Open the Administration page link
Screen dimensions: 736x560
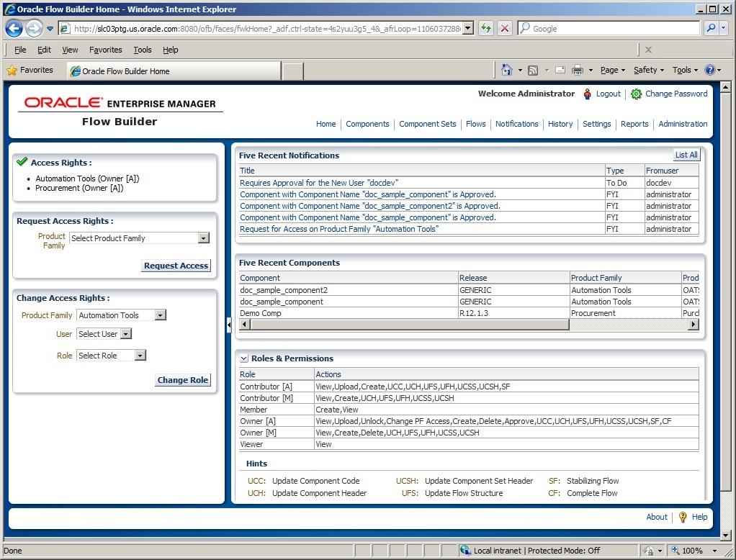(x=683, y=124)
